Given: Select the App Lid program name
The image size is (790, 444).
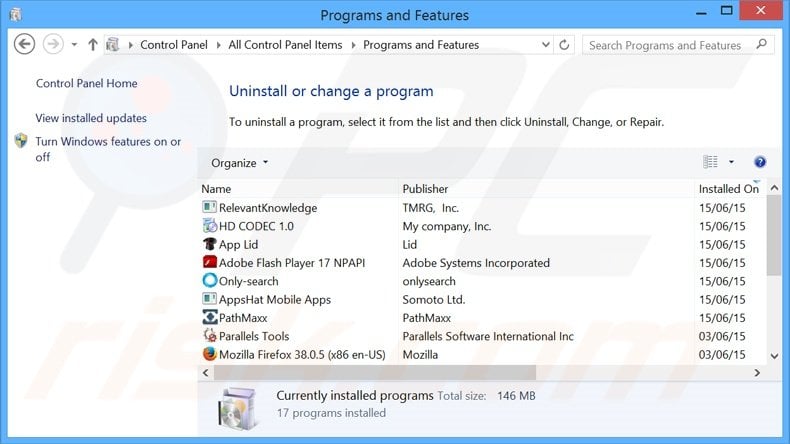Looking at the screenshot, I should [x=238, y=244].
